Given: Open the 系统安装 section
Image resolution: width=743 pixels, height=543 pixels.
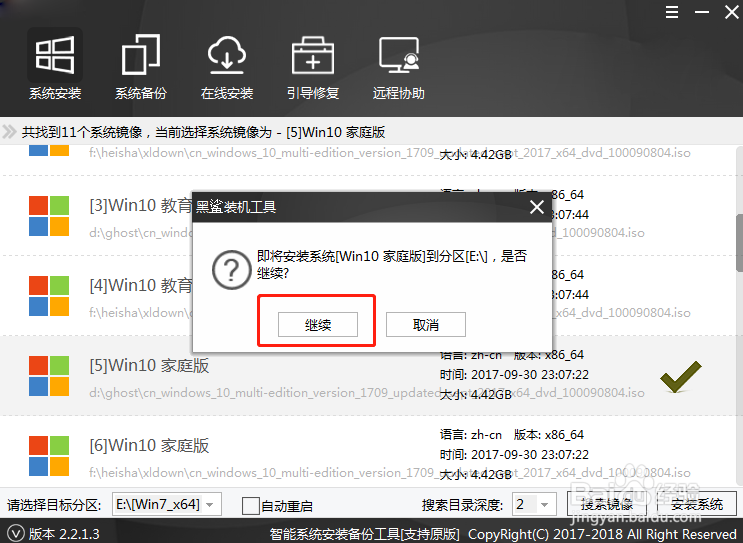Looking at the screenshot, I should (55, 65).
